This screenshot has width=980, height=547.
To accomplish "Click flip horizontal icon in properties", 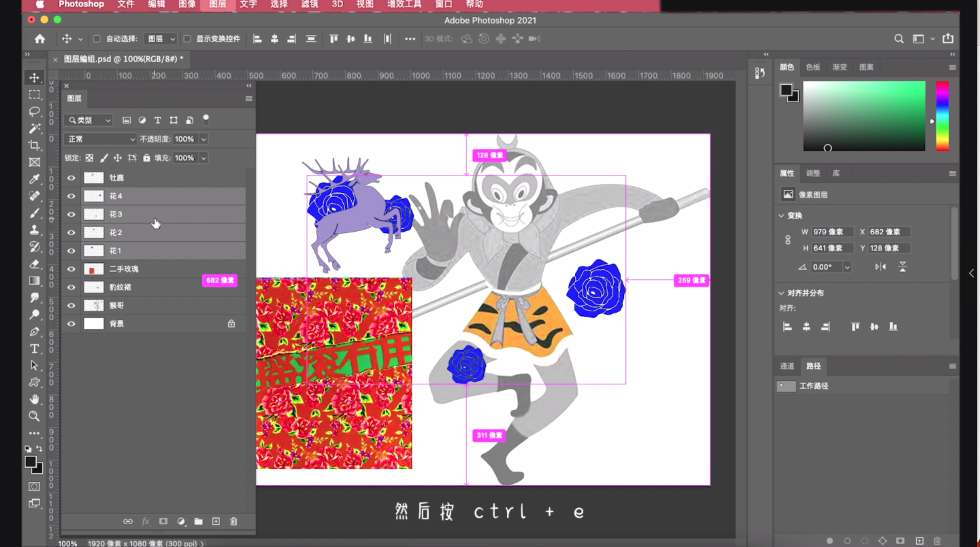I will (880, 267).
